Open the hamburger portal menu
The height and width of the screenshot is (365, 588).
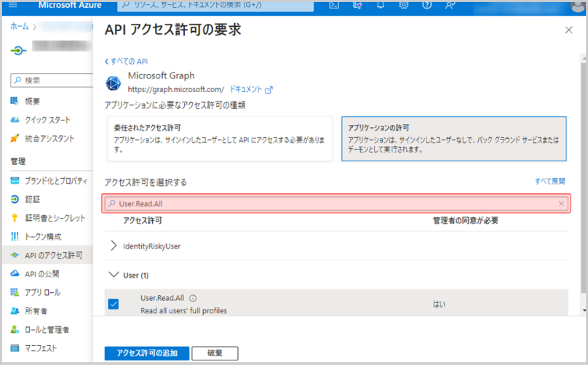click(13, 5)
